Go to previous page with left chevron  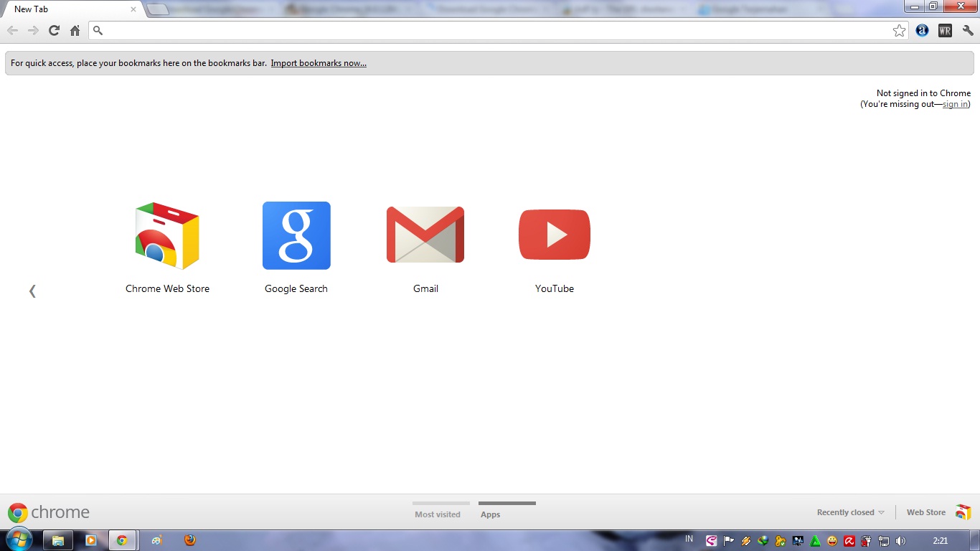click(32, 291)
